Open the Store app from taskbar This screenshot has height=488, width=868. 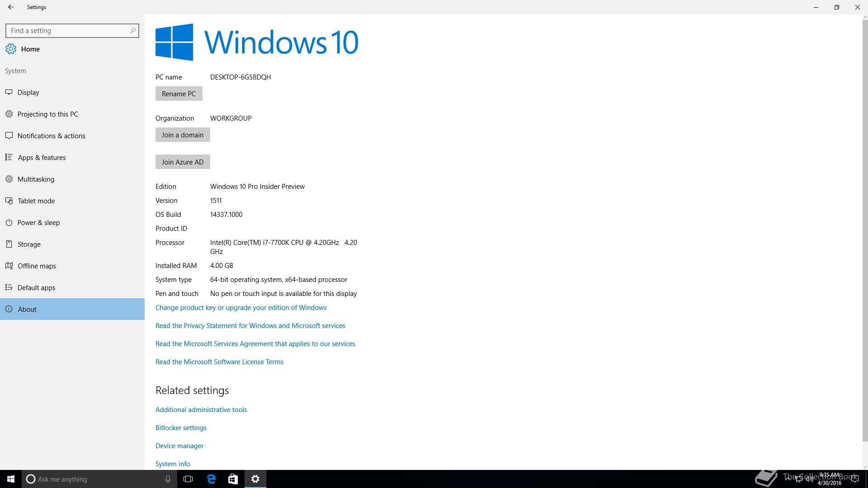(233, 479)
